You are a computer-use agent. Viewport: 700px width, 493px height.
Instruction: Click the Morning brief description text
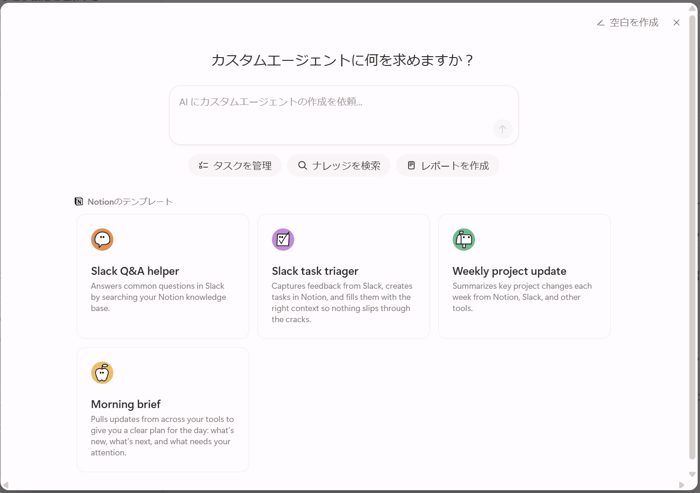coord(162,435)
